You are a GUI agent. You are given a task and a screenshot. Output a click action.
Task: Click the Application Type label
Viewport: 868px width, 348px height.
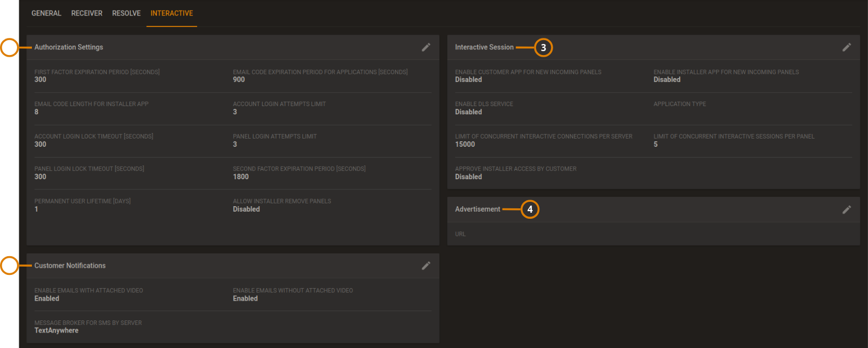[680, 104]
